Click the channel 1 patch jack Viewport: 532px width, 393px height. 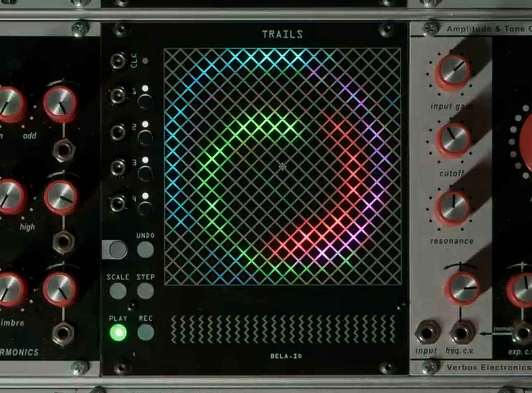coord(118,95)
